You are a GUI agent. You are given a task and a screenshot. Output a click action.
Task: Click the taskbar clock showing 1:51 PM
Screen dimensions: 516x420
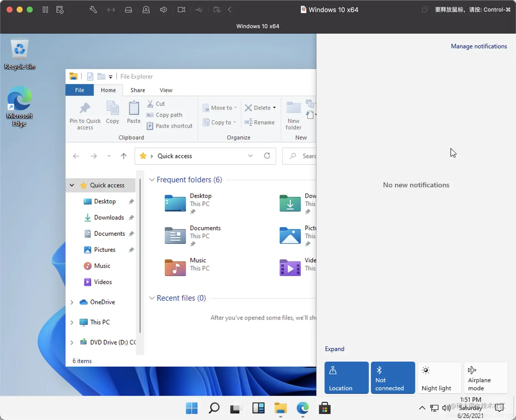471,408
